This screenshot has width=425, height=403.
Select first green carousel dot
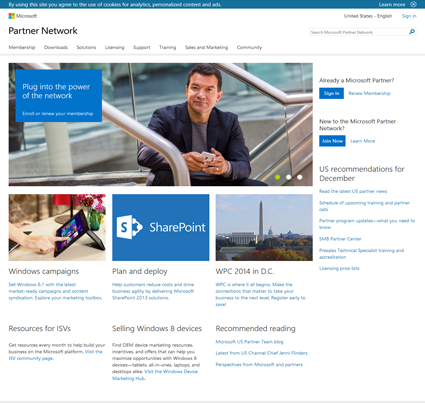click(x=277, y=177)
